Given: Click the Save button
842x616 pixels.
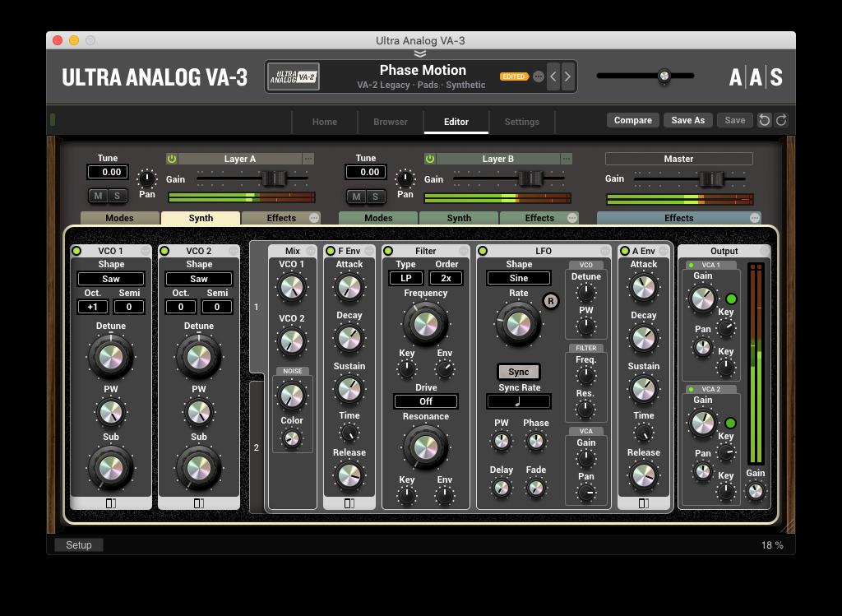Looking at the screenshot, I should coord(734,120).
